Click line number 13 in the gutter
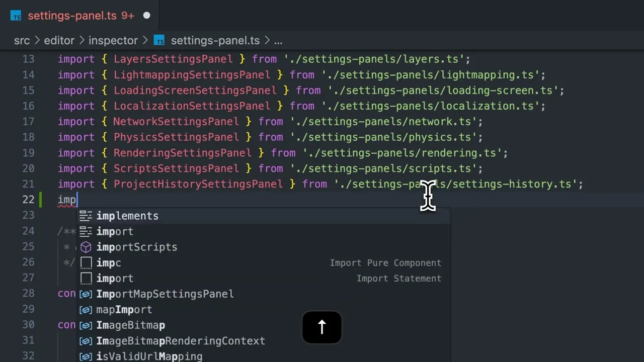The height and width of the screenshot is (362, 644). click(28, 59)
